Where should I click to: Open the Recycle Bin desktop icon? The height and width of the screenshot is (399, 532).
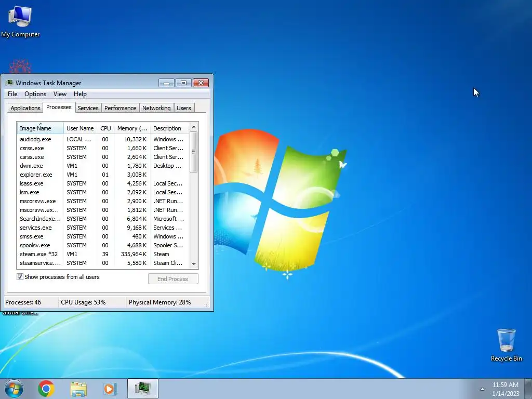[506, 345]
